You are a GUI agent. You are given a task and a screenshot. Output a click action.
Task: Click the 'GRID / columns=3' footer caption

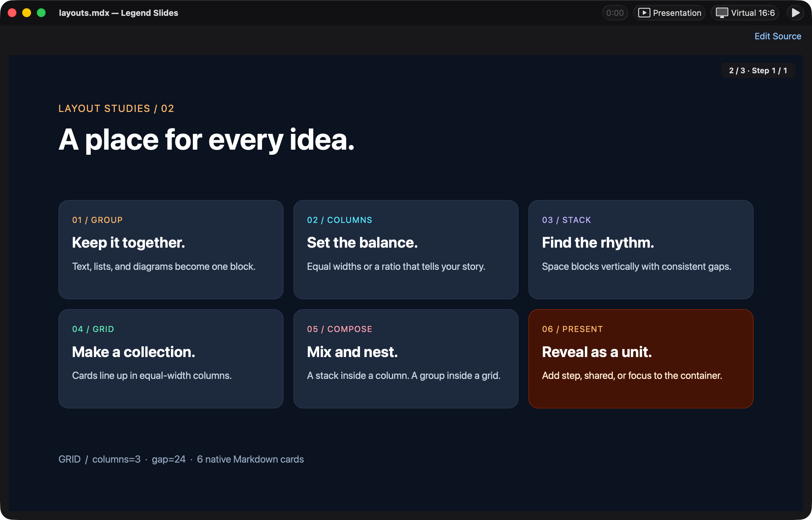pyautogui.click(x=181, y=459)
